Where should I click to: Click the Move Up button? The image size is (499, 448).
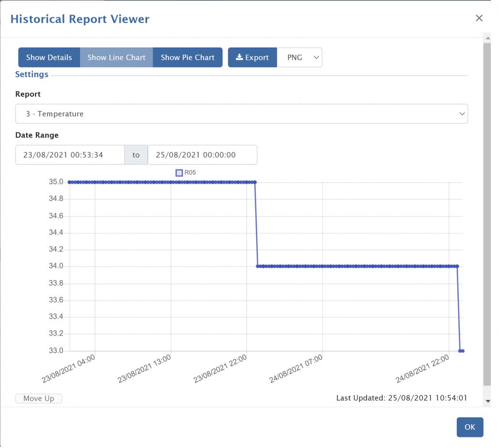pos(39,399)
